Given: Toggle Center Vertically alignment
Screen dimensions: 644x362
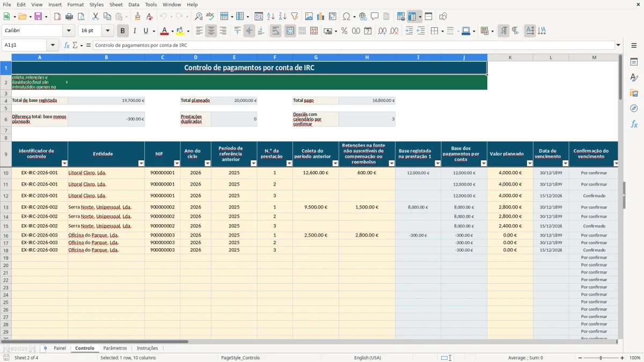Looking at the screenshot, I should click(x=249, y=31).
